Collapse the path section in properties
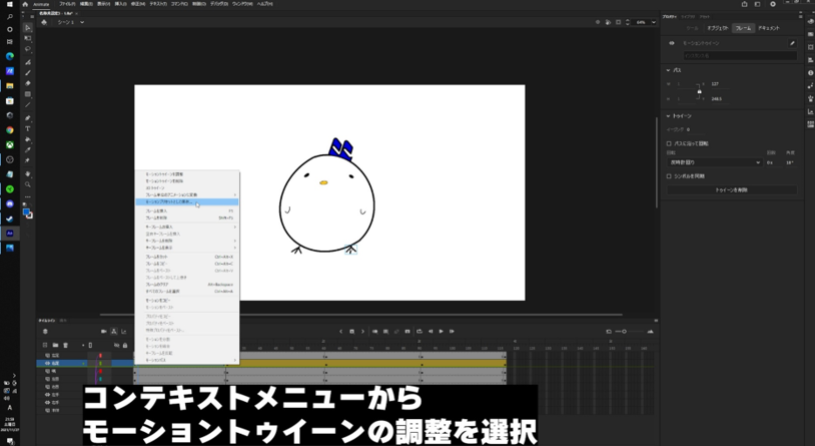 click(668, 70)
